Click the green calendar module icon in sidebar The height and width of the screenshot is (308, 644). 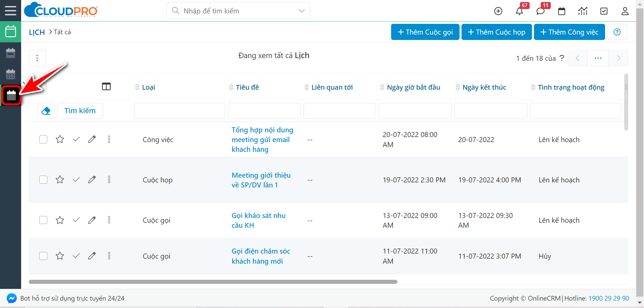pyautogui.click(x=10, y=32)
